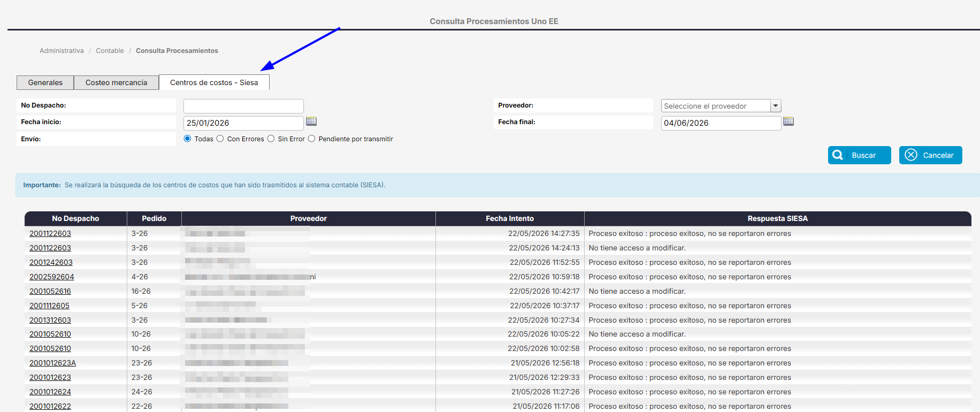
Task: Click the timestamp 22/05/2026 10:37:17
Action: point(545,306)
